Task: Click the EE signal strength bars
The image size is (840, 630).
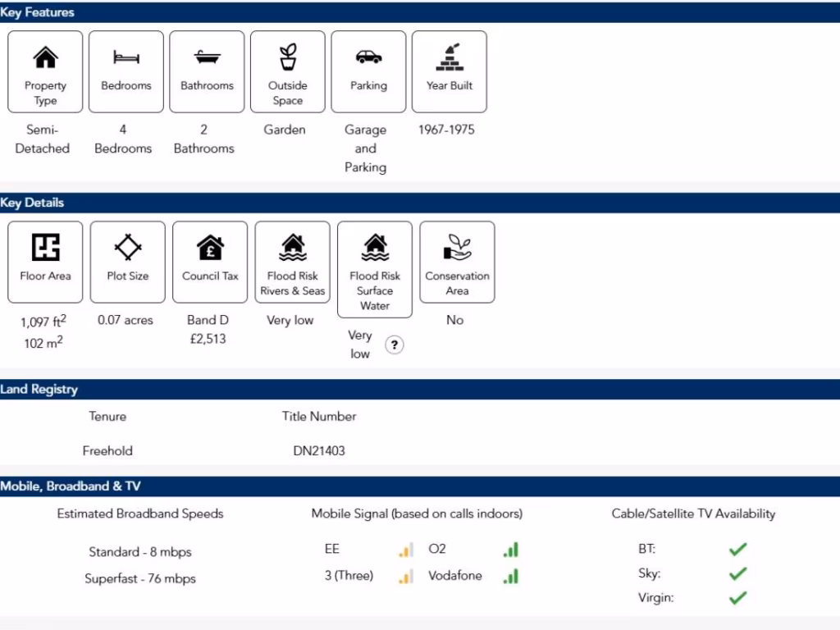Action: tap(406, 550)
